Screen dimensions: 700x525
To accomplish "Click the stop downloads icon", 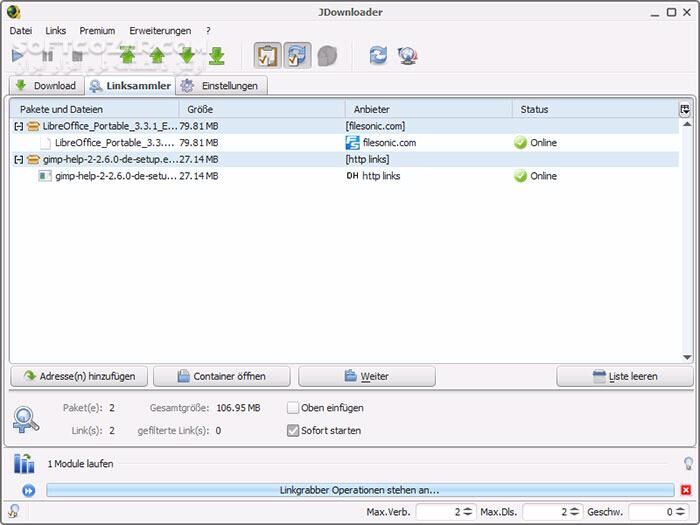I will pyautogui.click(x=77, y=56).
